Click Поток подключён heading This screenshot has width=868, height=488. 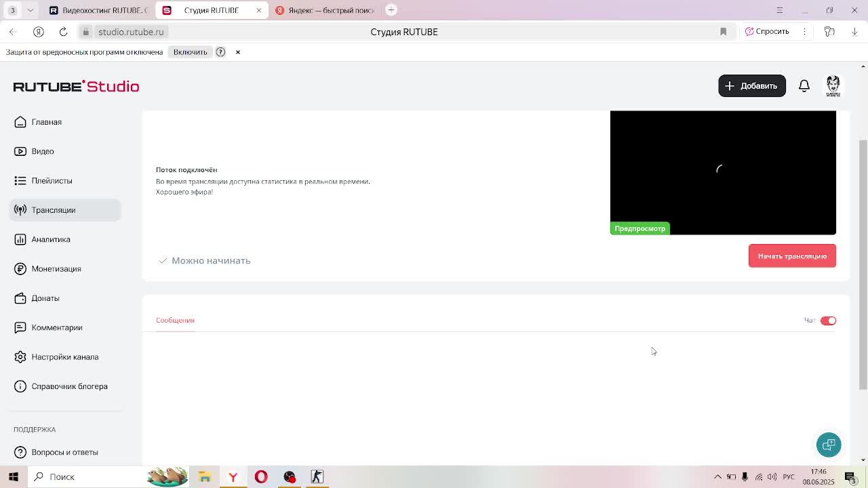click(186, 169)
